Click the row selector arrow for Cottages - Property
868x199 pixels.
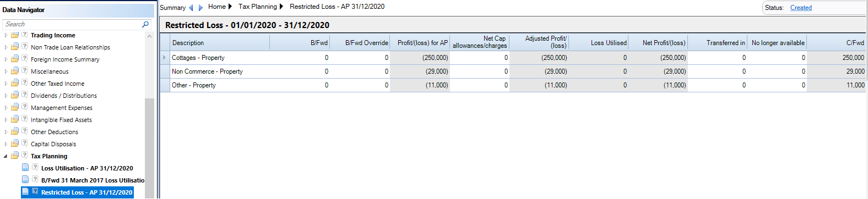(164, 57)
